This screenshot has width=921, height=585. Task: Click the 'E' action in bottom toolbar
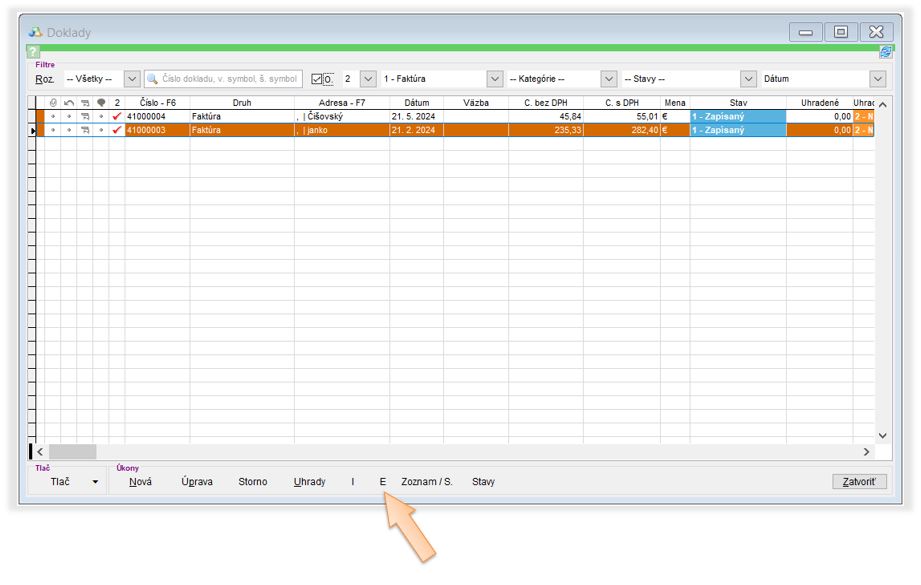[x=382, y=482]
